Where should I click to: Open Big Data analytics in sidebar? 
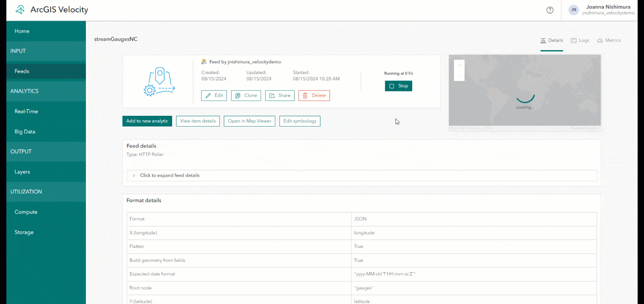click(x=46, y=132)
